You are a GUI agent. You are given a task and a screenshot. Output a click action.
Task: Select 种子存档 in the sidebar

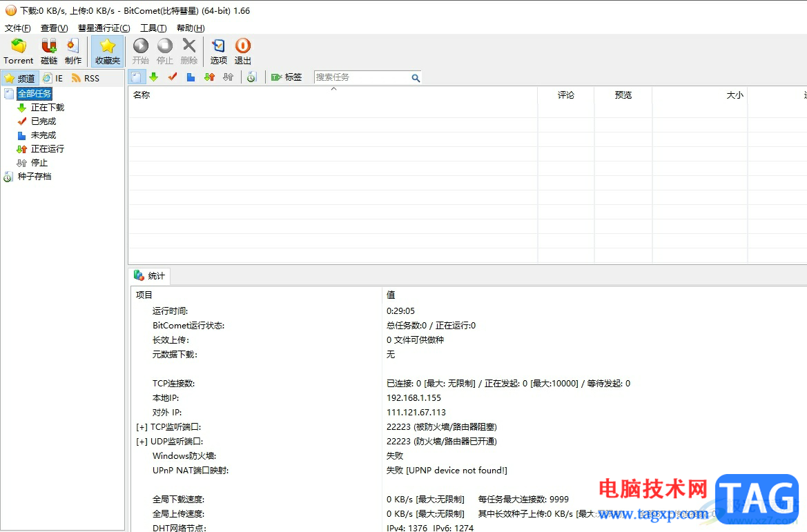click(35, 177)
